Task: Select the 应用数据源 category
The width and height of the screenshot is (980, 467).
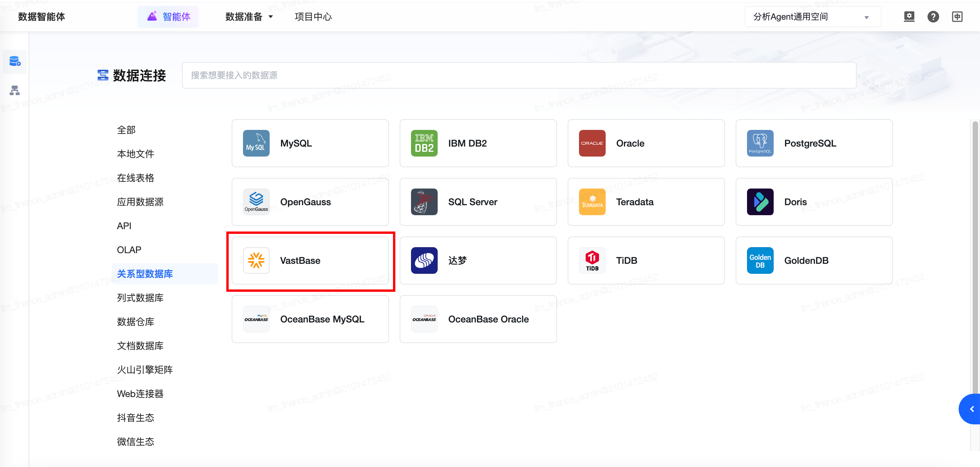Action: pos(140,202)
